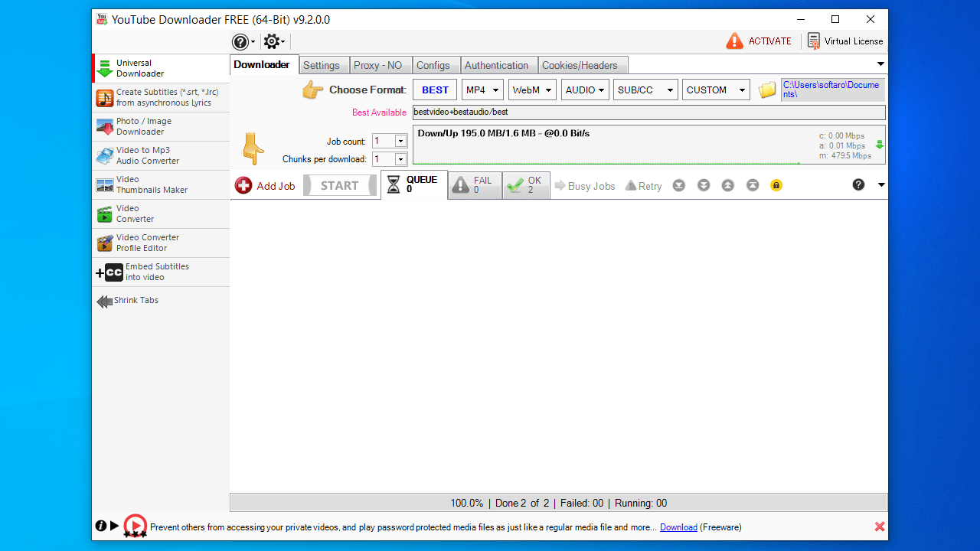Open Virtual License
Screen dimensions: 980x551
845,41
